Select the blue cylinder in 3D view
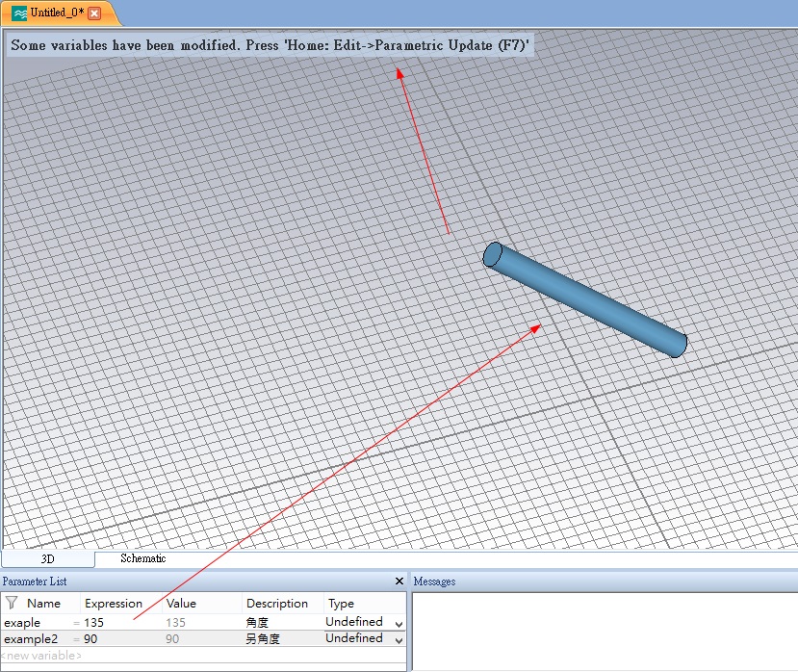The height and width of the screenshot is (672, 798). [585, 299]
